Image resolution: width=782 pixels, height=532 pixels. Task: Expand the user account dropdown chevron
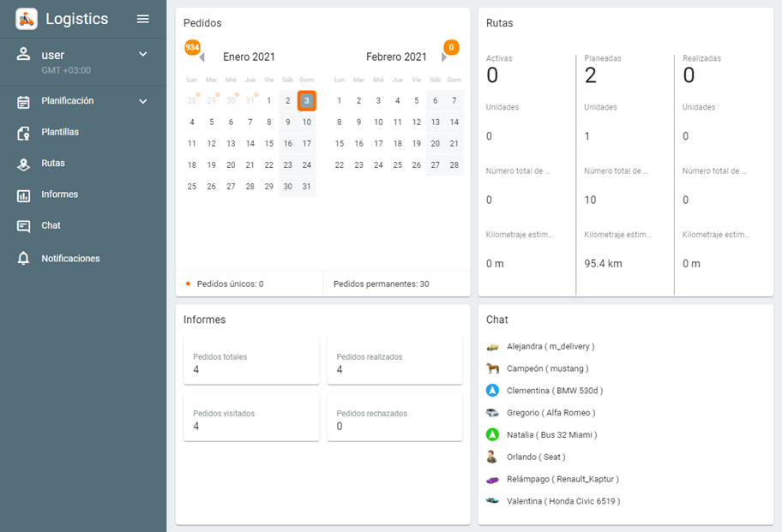pos(143,54)
